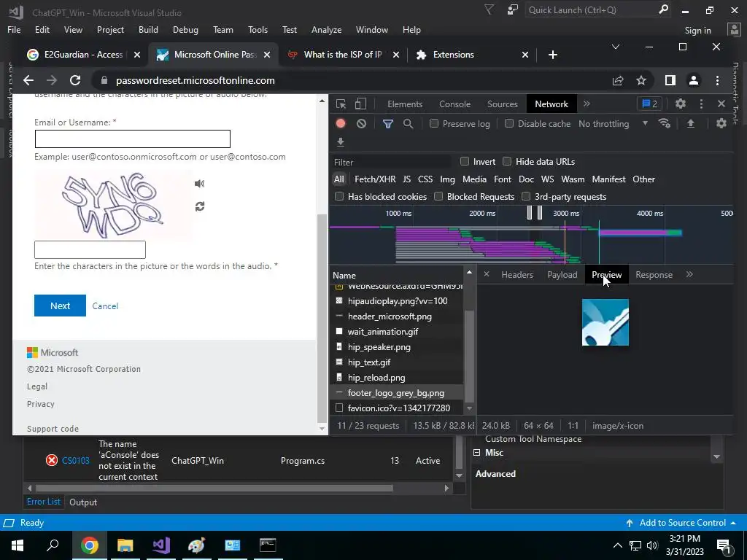The height and width of the screenshot is (560, 747).
Task: Open Headers tab of request
Action: click(517, 275)
